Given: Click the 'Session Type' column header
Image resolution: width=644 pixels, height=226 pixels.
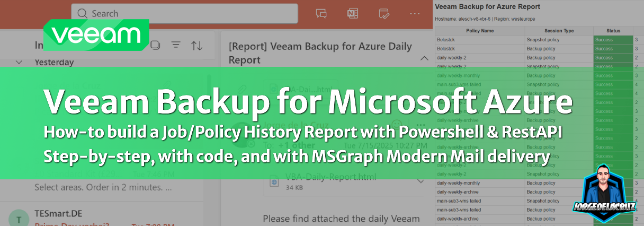Looking at the screenshot, I should tap(559, 31).
